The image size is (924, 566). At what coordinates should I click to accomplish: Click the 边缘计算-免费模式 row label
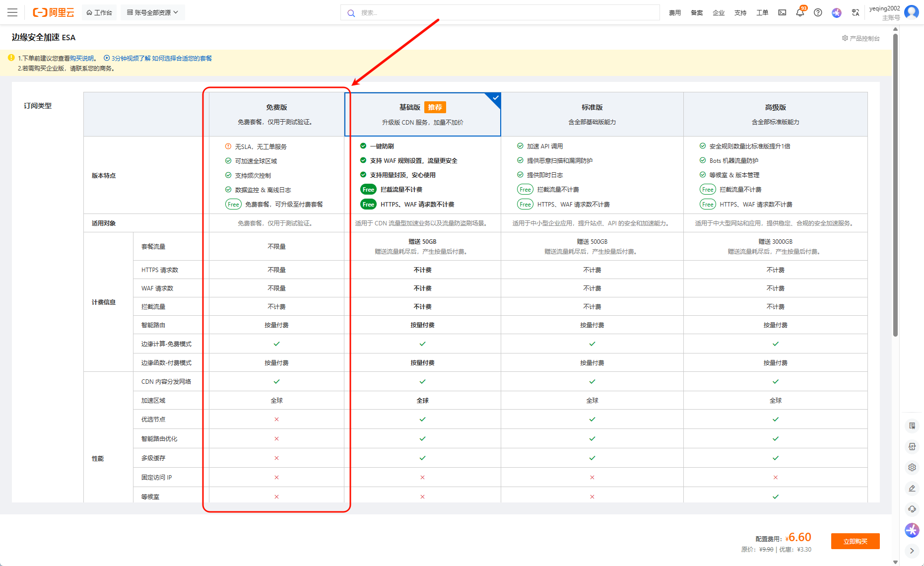pos(166,344)
